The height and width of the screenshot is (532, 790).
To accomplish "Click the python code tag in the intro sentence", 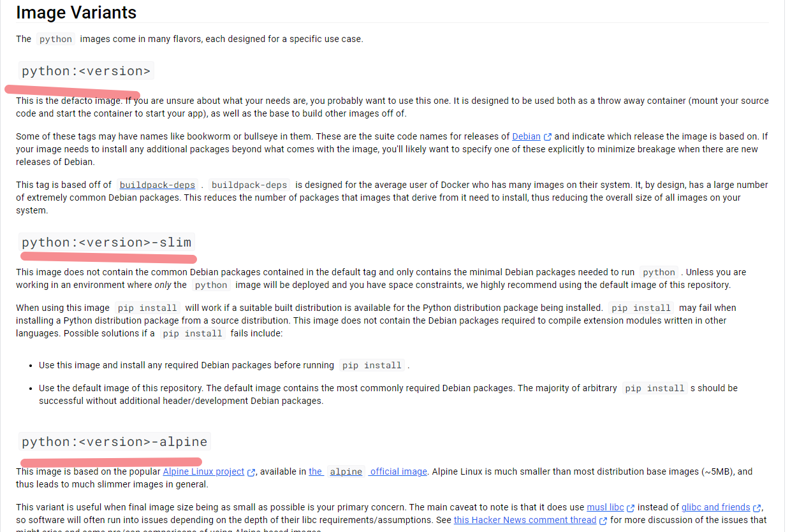I will pos(55,39).
